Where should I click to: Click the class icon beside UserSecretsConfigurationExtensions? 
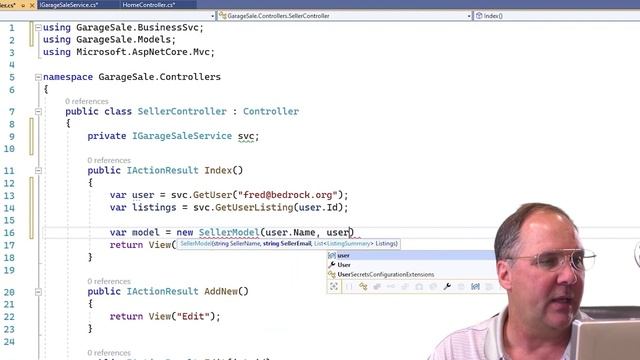[x=332, y=274]
